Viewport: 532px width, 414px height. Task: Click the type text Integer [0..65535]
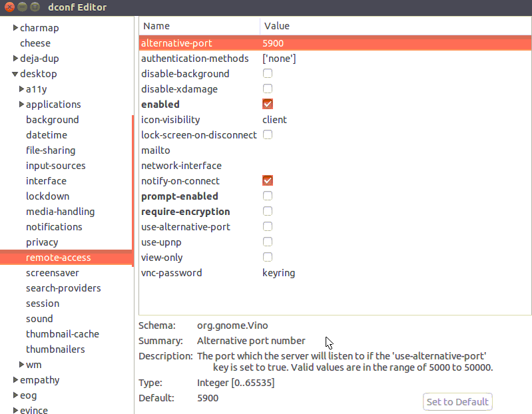[x=236, y=383]
